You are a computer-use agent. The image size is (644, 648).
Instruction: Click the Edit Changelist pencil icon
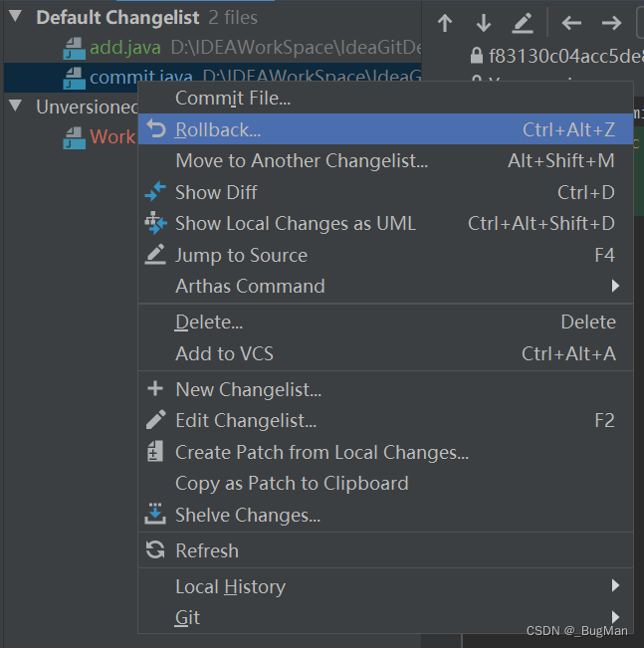[156, 419]
